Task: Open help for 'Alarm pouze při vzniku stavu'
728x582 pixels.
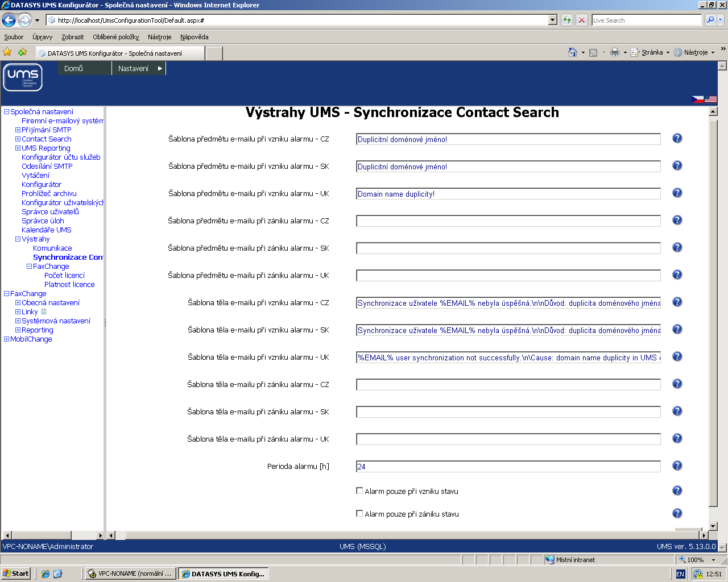Action: tap(677, 490)
